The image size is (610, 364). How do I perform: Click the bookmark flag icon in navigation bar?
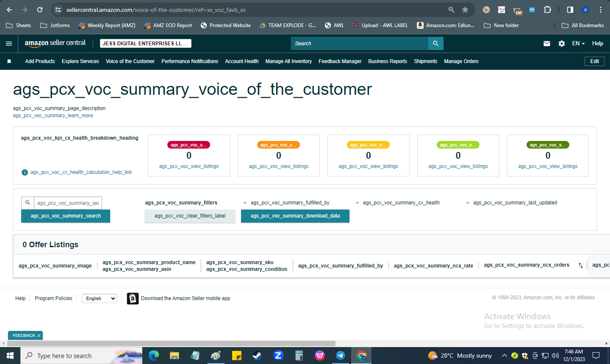[9, 61]
